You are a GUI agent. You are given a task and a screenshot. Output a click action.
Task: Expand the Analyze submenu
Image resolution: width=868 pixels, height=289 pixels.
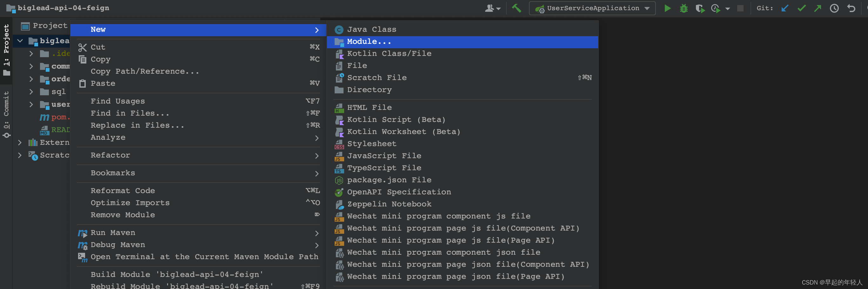point(198,138)
